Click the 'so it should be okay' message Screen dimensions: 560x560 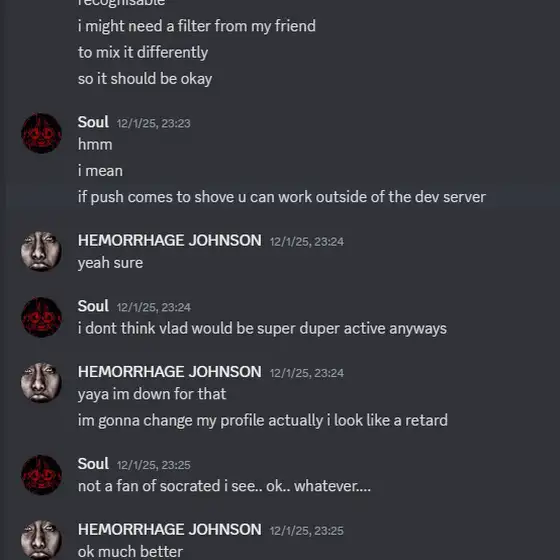145,79
